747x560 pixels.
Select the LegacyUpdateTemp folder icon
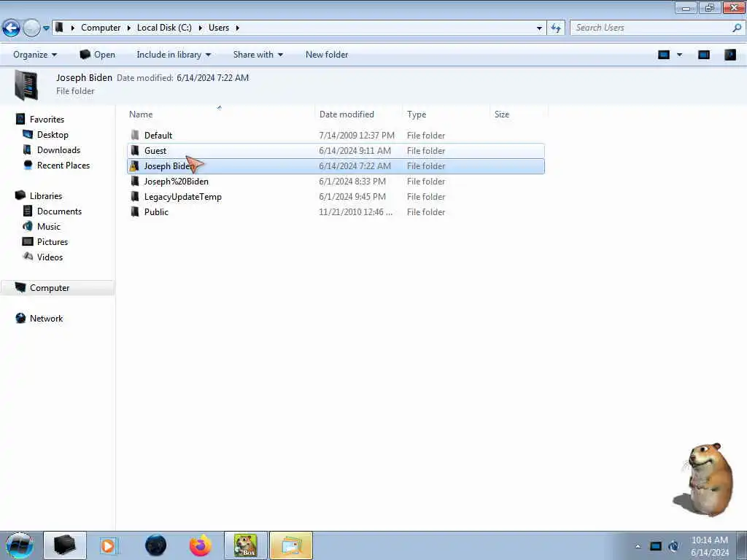coord(135,196)
